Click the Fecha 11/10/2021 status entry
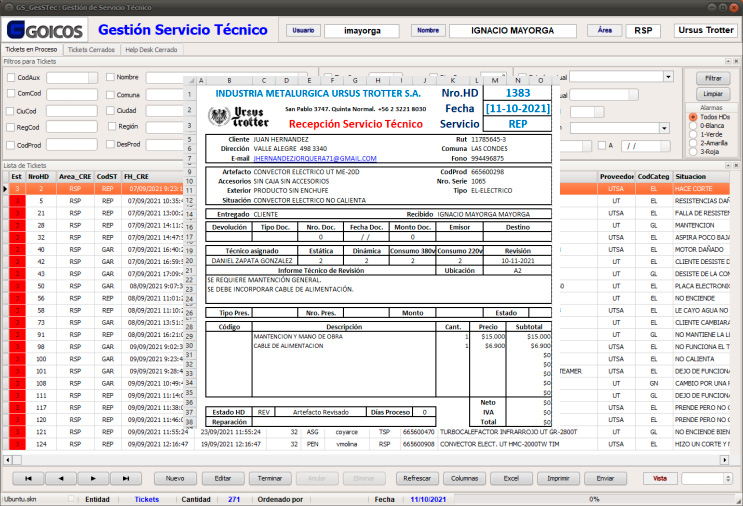This screenshot has width=743, height=506. (428, 499)
